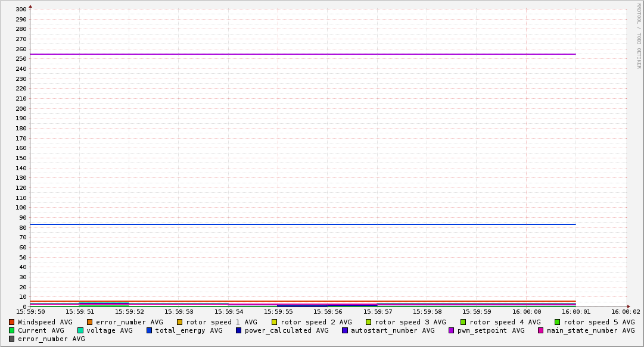Click the orange error_number AVG legend swatch
644x347 pixels.
(90, 322)
